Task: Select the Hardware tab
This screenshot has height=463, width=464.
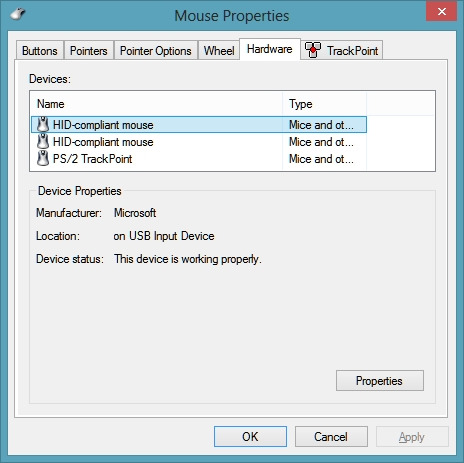Action: pos(270,49)
